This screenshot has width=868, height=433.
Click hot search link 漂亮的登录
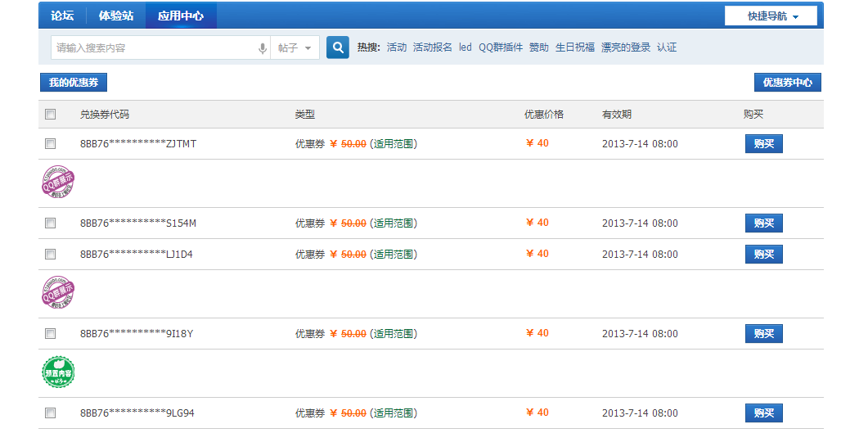(x=626, y=47)
